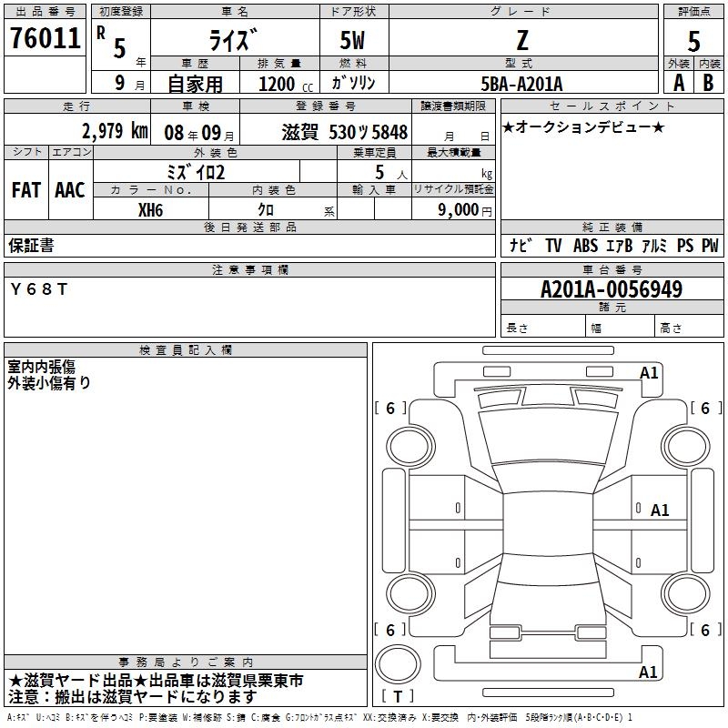Click 高さ height specification field

[689, 328]
